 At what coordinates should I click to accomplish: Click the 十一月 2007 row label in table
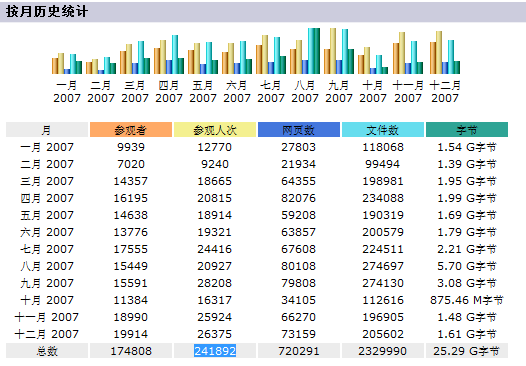47,317
